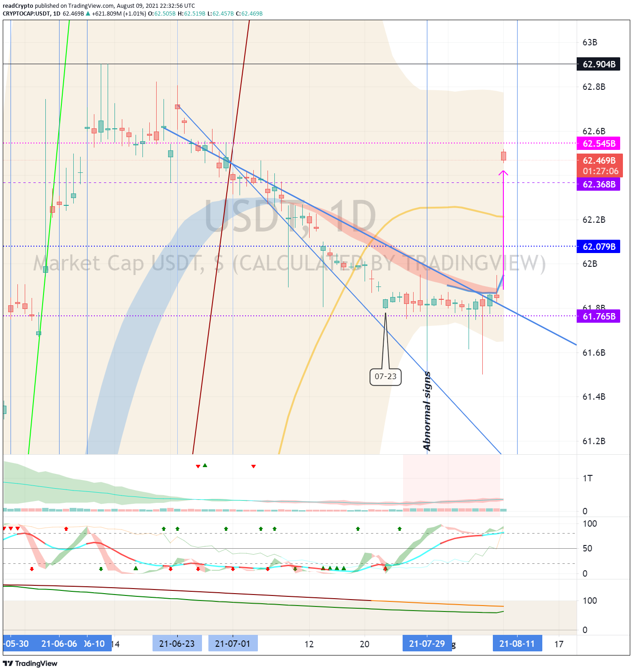
Task: Click the 62.368B purple price label
Action: pos(598,184)
